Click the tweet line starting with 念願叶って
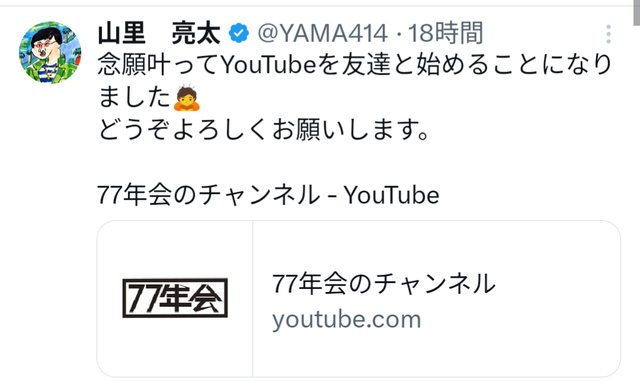 [x=354, y=65]
